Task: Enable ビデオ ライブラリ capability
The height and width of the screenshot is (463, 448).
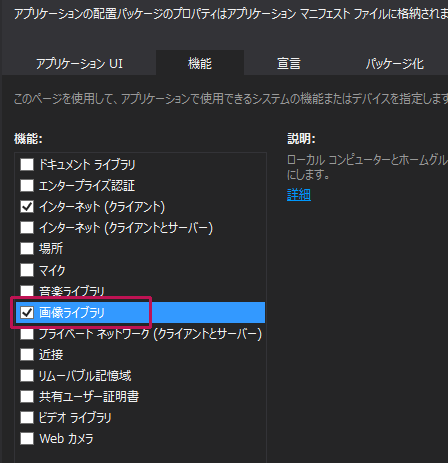Action: pyautogui.click(x=27, y=417)
